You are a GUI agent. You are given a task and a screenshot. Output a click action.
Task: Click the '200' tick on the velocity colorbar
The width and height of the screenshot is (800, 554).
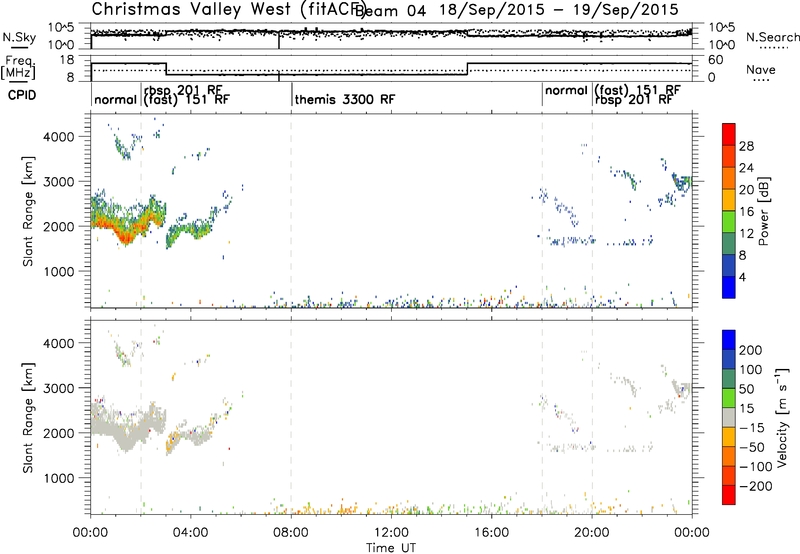click(751, 350)
